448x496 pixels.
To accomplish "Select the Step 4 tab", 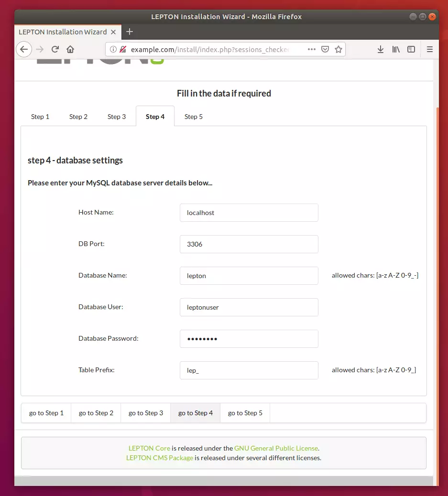I will [x=155, y=117].
